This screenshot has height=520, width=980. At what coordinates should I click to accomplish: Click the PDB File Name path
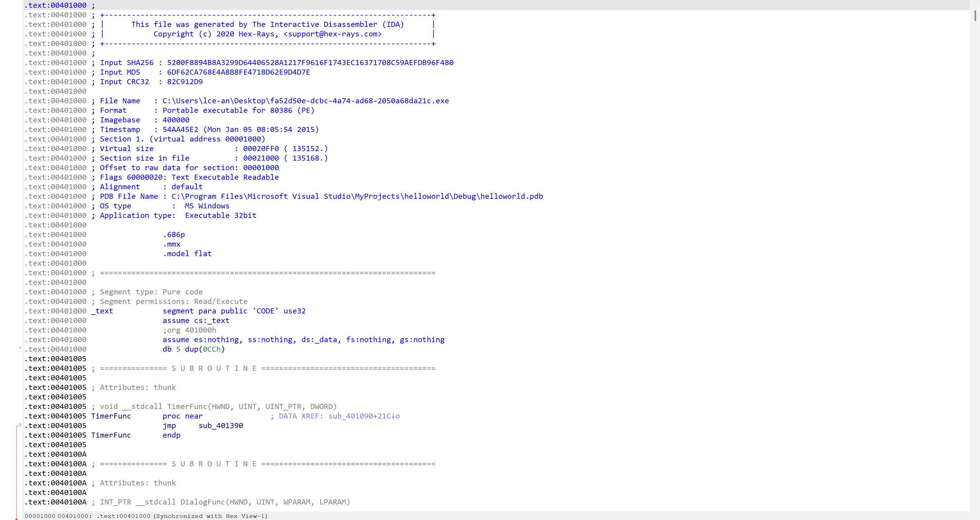(x=357, y=196)
